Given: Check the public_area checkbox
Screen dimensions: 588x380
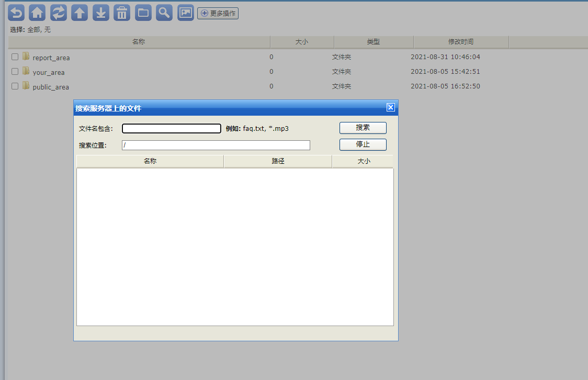Looking at the screenshot, I should click(15, 86).
